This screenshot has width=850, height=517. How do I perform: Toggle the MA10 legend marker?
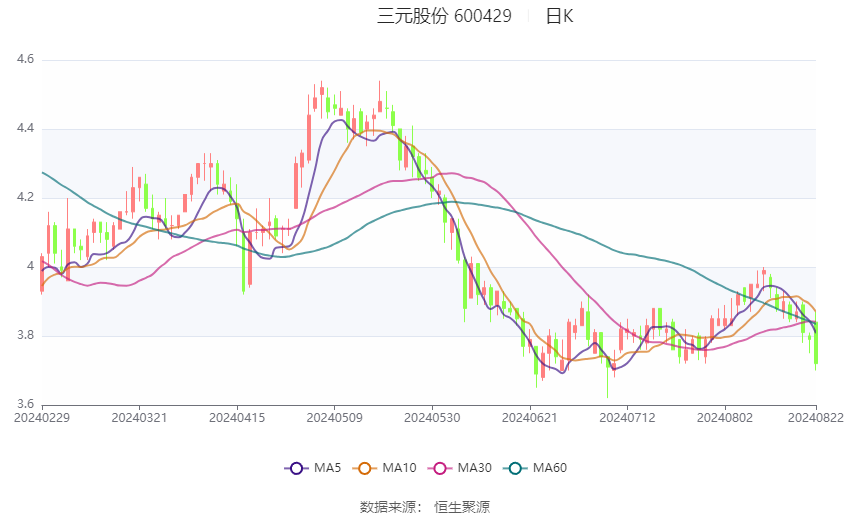click(x=364, y=468)
